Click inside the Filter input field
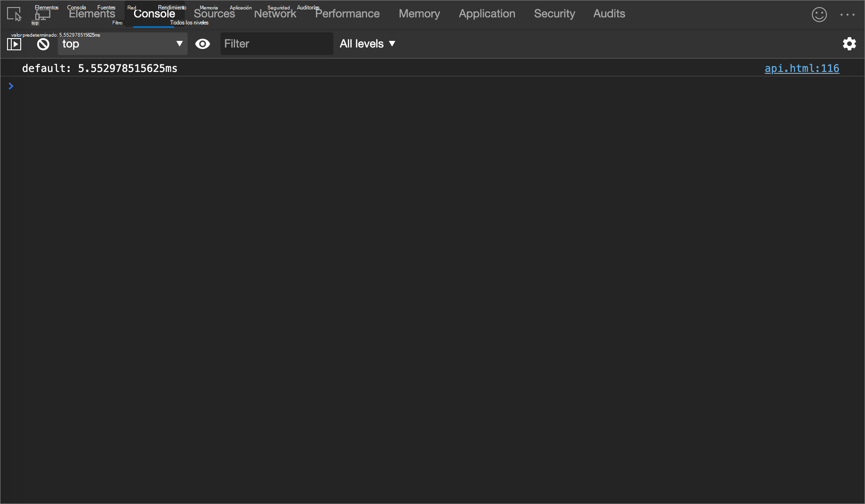 coord(276,44)
